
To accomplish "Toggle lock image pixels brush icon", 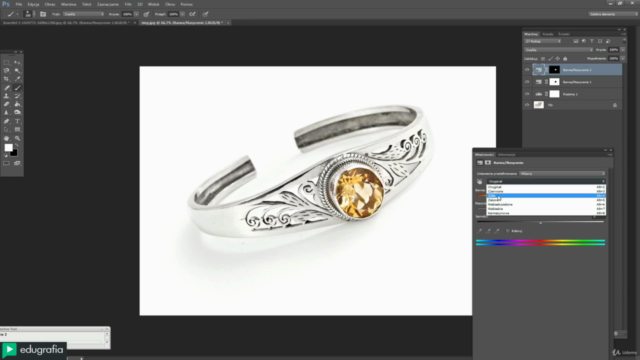I will pyautogui.click(x=550, y=59).
